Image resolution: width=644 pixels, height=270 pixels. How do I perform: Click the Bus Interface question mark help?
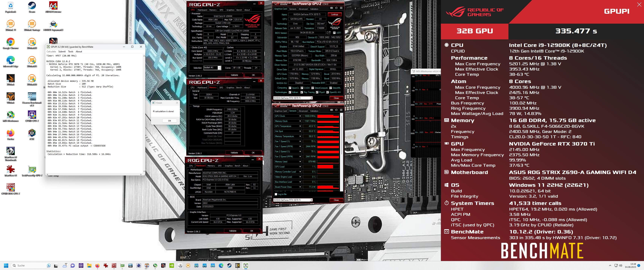(x=341, y=42)
